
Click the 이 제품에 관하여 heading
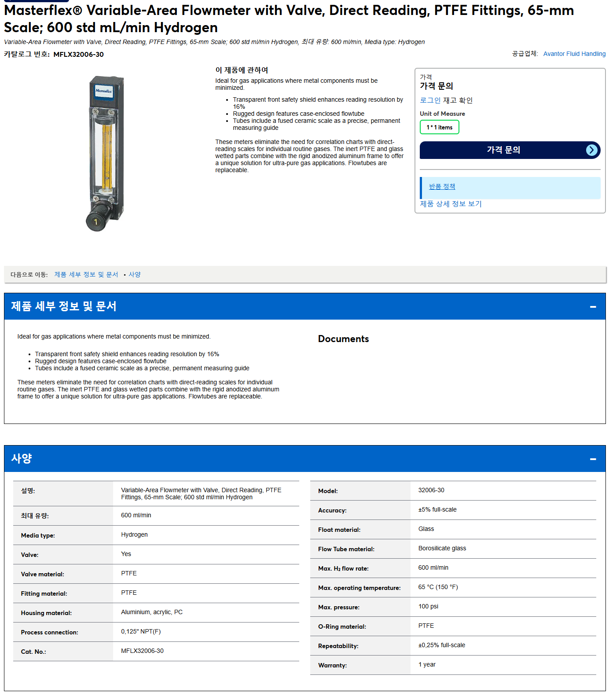[242, 70]
